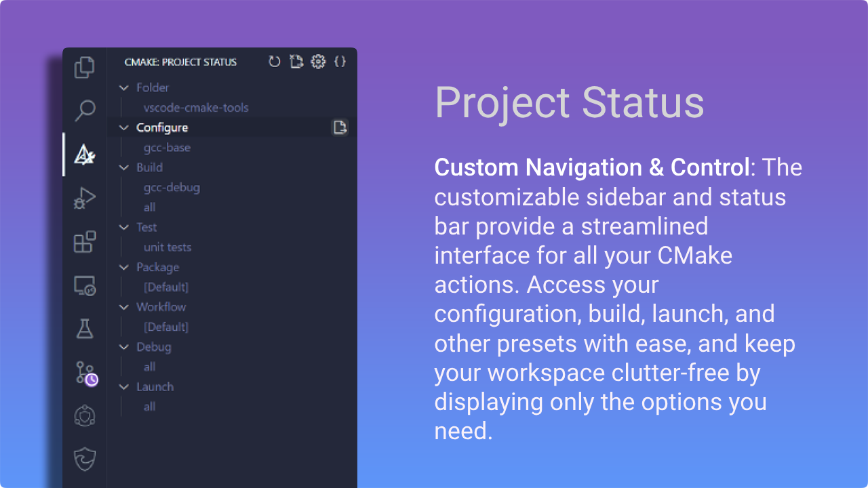
Task: Collapse the Package section chevron
Action: tap(123, 267)
